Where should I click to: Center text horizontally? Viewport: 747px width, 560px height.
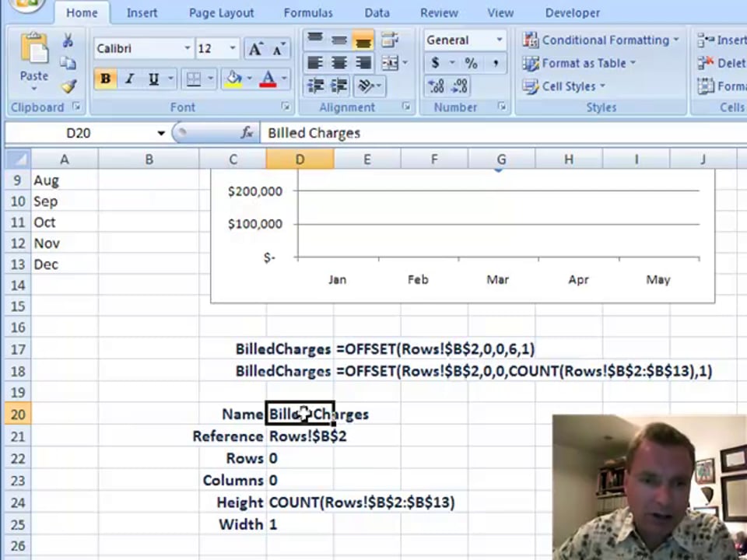point(339,63)
